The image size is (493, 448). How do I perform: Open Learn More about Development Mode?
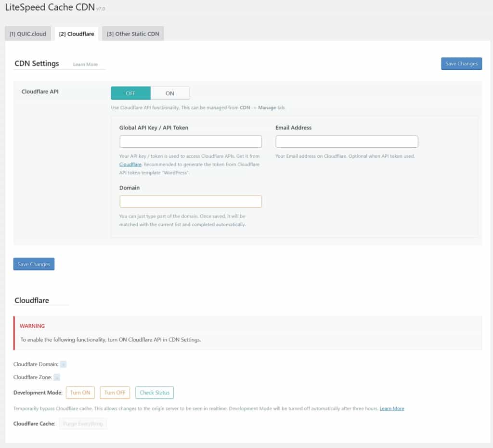tap(392, 408)
